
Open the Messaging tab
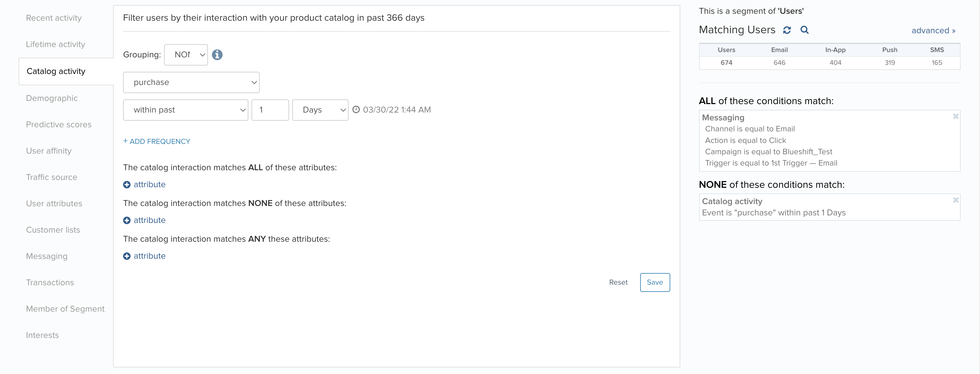point(46,256)
